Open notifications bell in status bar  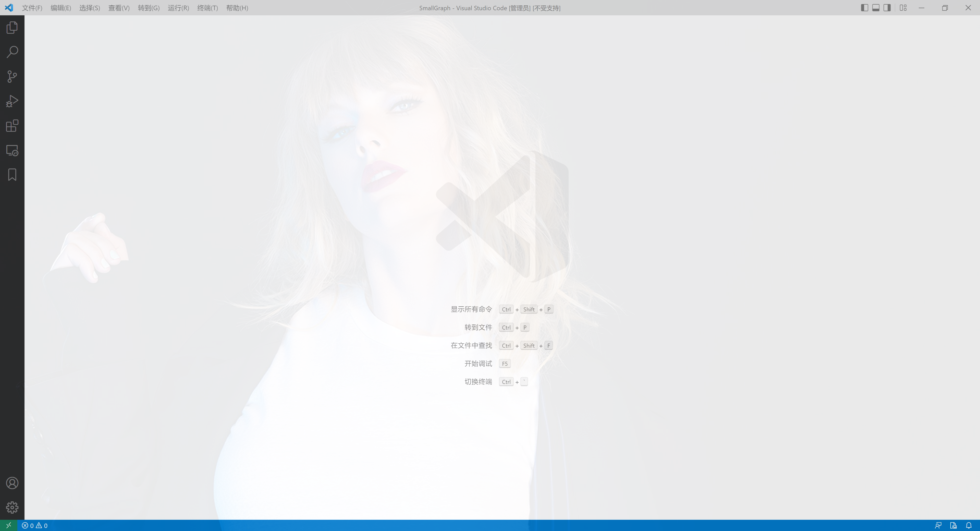(x=969, y=526)
